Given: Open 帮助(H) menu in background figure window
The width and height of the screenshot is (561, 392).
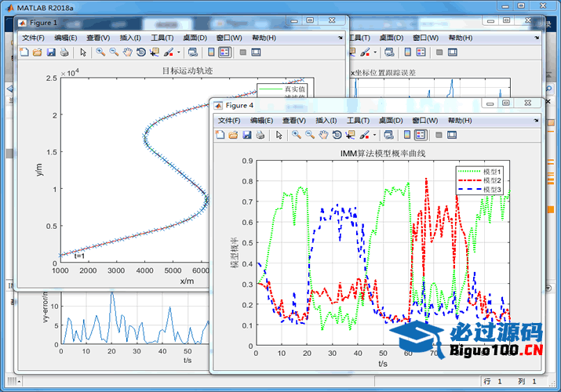Looking at the screenshot, I should (x=461, y=38).
